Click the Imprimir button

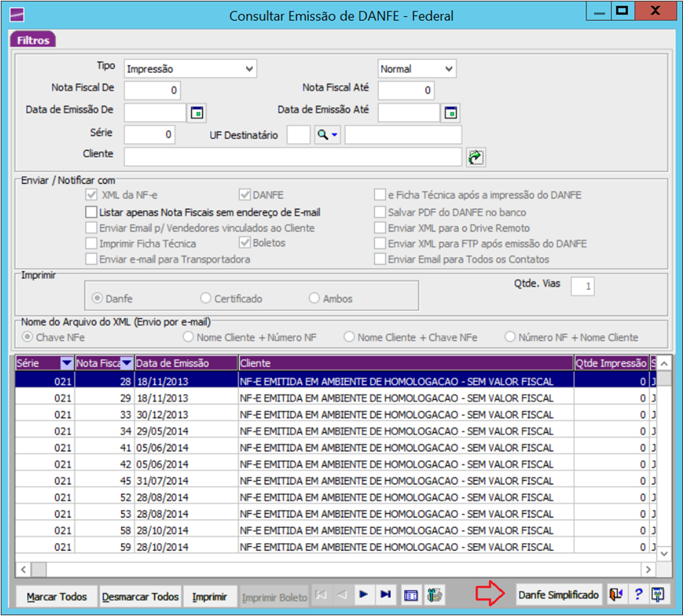pyautogui.click(x=209, y=596)
